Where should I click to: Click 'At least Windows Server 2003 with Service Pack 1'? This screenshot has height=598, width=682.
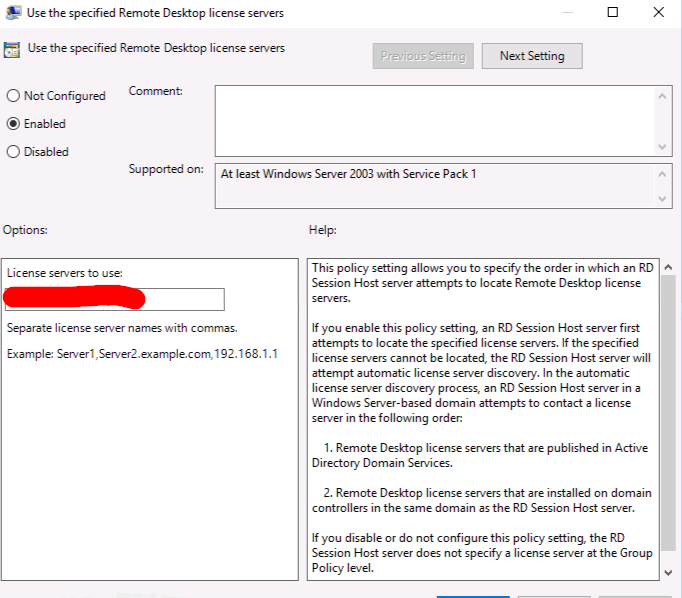pos(348,174)
